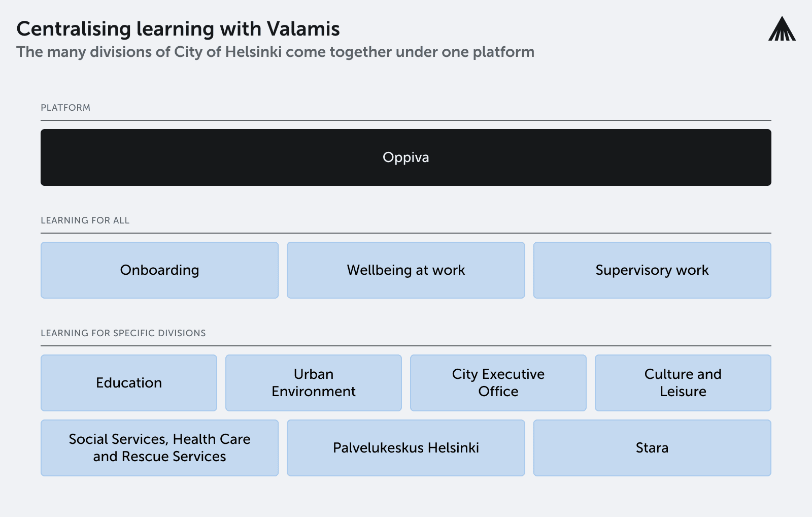812x517 pixels.
Task: Click the Centralising learning with Valamis title
Action: 178,29
